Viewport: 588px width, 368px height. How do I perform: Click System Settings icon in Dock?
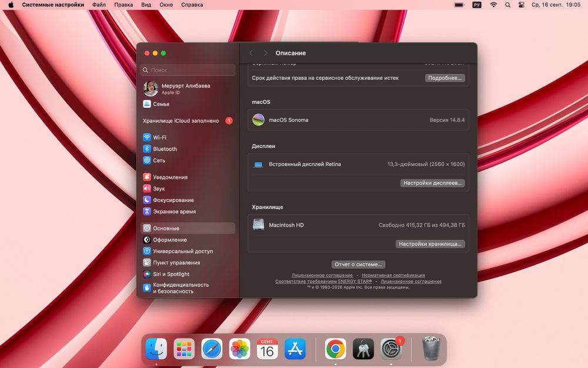[391, 349]
